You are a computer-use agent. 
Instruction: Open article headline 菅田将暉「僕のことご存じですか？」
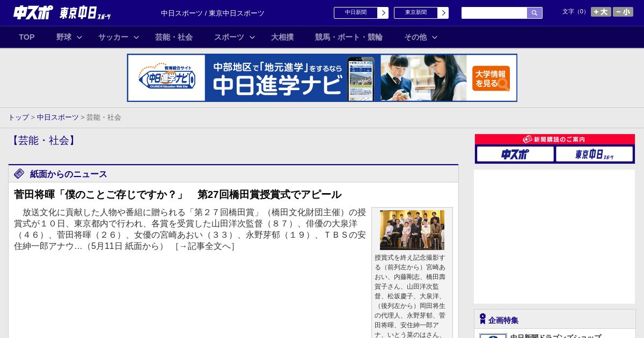tap(178, 194)
